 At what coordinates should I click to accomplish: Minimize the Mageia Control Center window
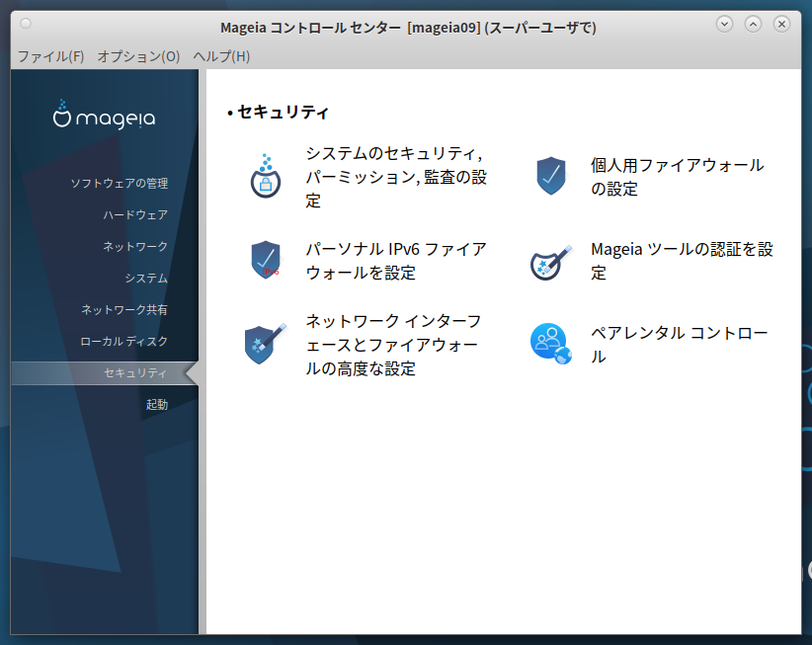pyautogui.click(x=724, y=24)
